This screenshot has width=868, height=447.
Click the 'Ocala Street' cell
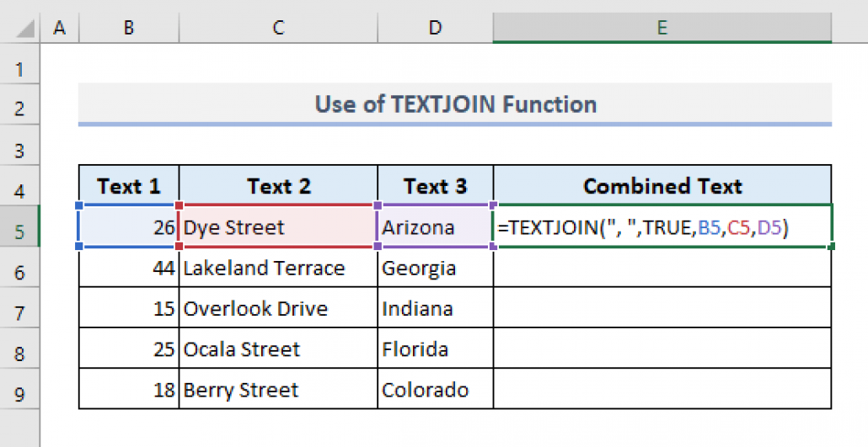(x=278, y=349)
